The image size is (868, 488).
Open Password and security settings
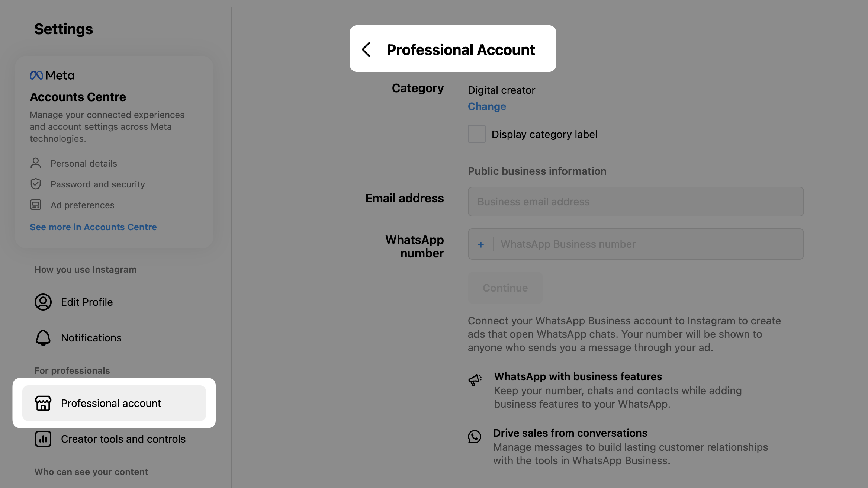tap(97, 184)
